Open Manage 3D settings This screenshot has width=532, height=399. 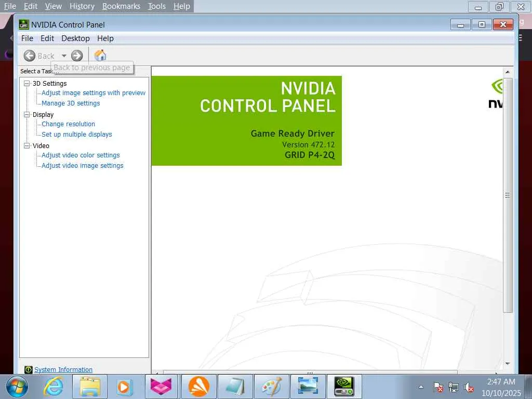pos(71,103)
